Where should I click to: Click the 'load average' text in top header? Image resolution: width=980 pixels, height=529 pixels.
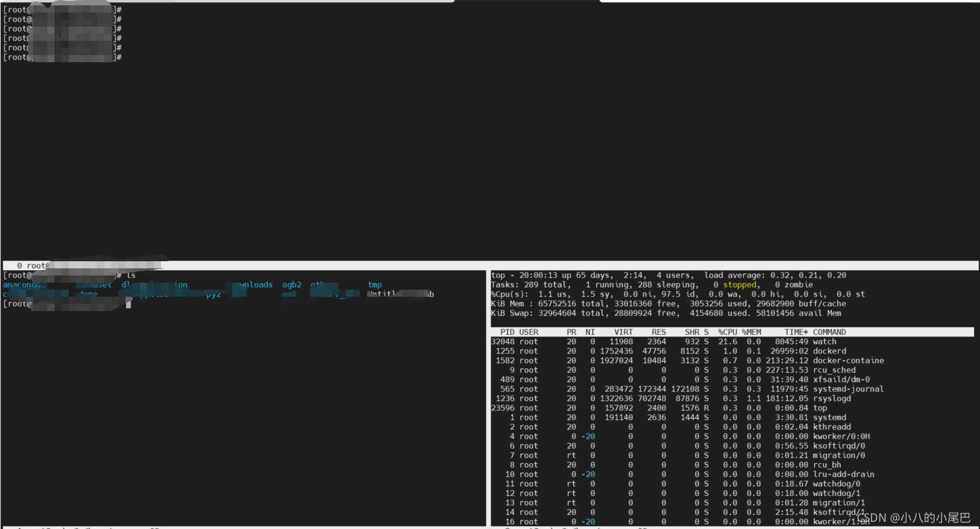(x=735, y=275)
